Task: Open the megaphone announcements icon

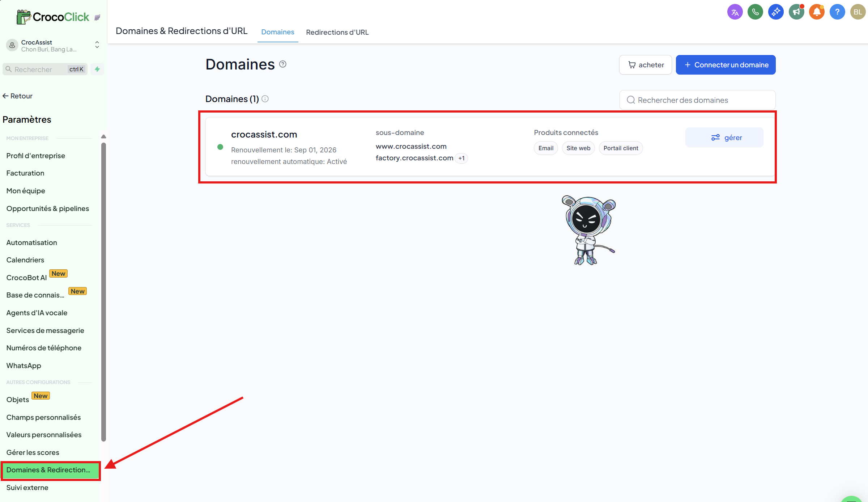Action: 796,12
